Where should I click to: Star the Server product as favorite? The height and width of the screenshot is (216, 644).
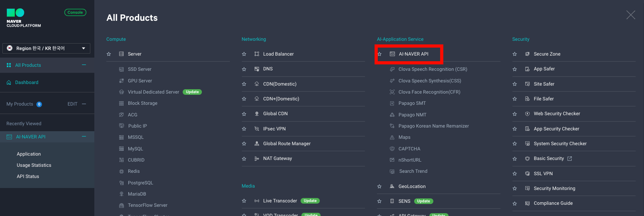click(x=109, y=54)
